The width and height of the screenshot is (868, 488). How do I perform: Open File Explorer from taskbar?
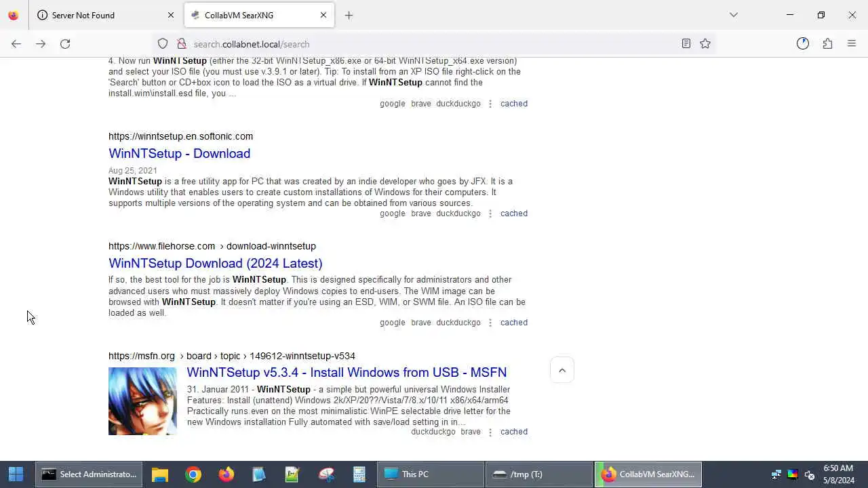pos(160,474)
